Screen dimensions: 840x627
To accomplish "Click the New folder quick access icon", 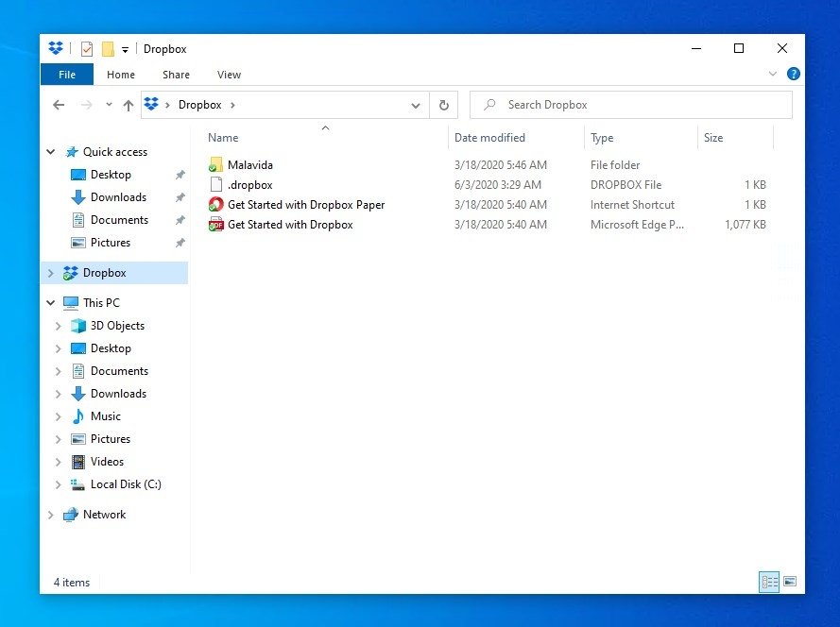I will pos(108,49).
